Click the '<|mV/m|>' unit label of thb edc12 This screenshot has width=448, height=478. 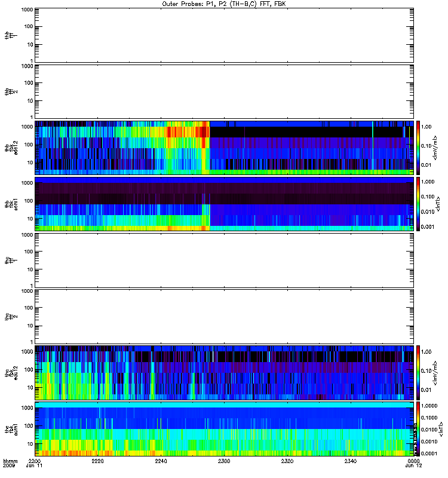435,148
